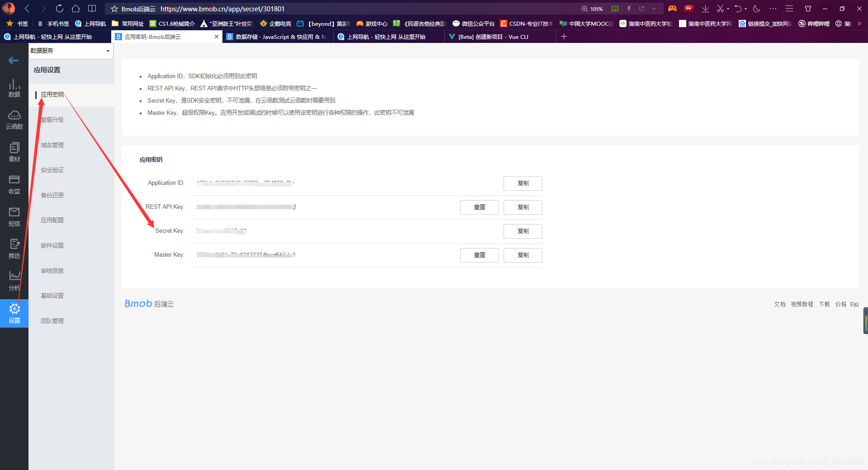Select the 云函数 cloud functions sidebar icon

14,119
